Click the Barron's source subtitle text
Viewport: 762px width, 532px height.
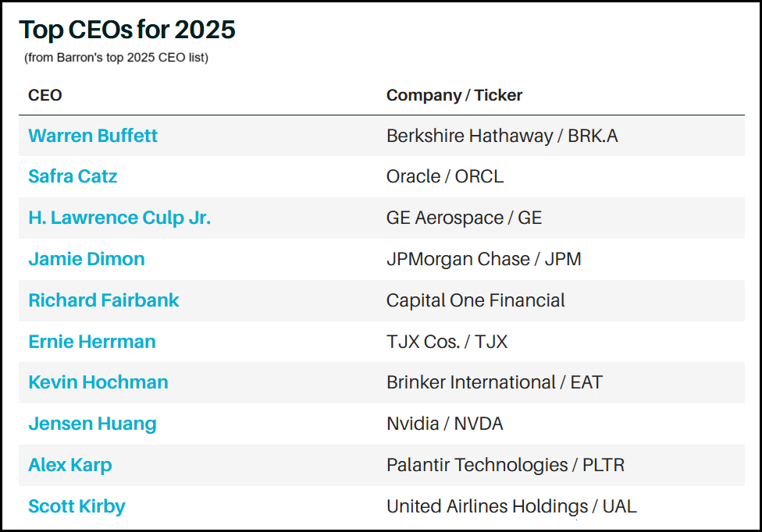(x=116, y=58)
